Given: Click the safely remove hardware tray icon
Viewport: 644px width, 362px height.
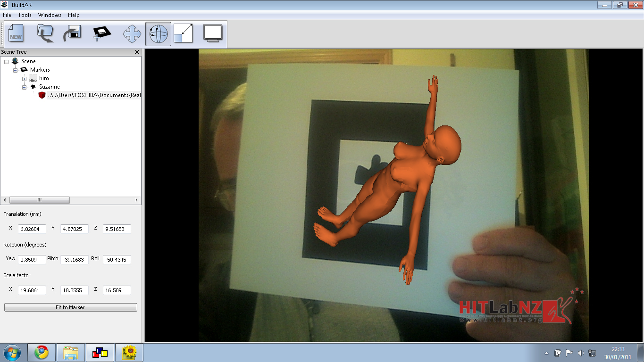Looking at the screenshot, I should [x=558, y=353].
